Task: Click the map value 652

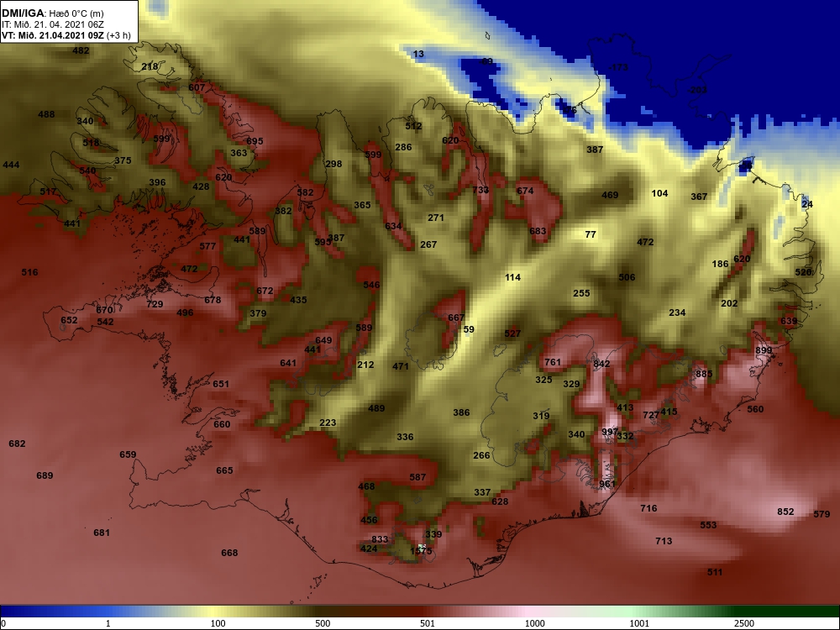Action: (x=69, y=320)
